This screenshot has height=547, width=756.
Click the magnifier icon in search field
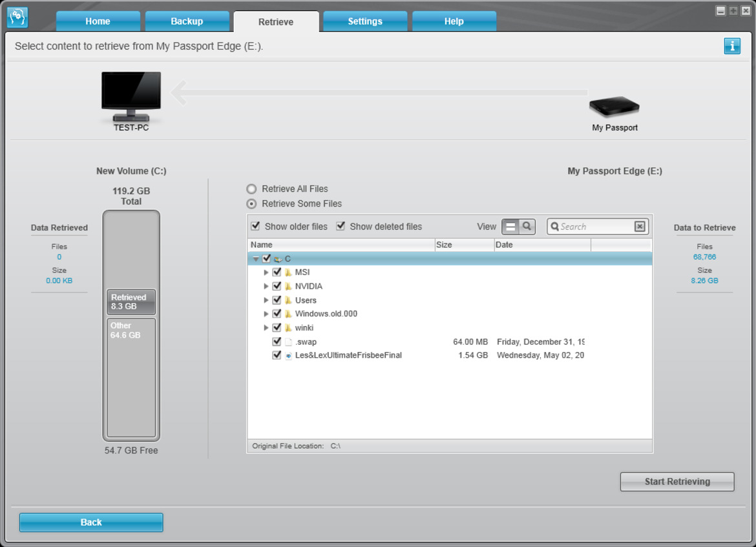click(x=554, y=227)
